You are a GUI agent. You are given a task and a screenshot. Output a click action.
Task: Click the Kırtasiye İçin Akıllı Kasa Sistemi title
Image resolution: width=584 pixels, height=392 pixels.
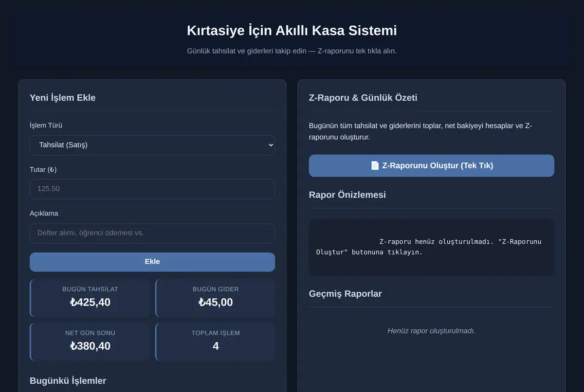[292, 31]
